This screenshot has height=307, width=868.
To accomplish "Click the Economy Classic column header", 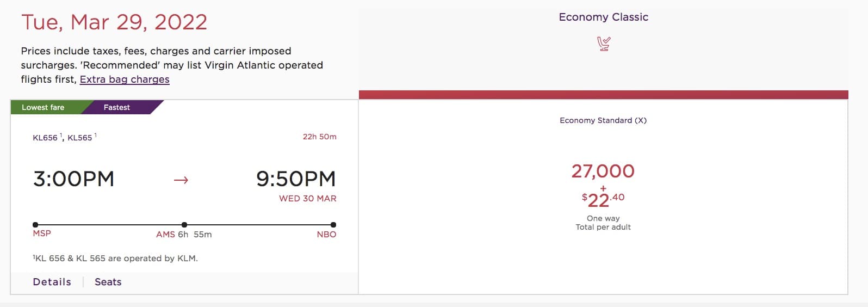I will click(604, 17).
